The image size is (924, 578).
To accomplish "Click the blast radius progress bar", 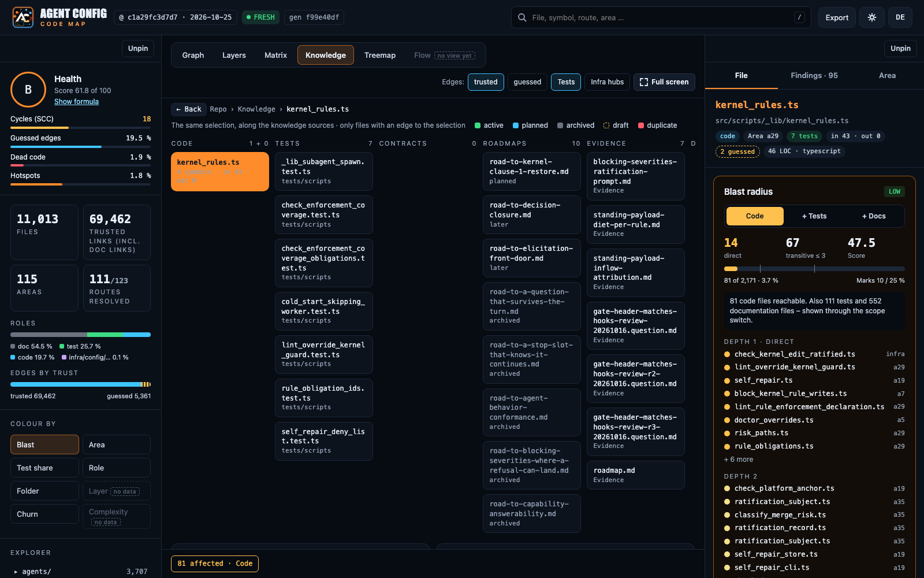I will coord(814,269).
